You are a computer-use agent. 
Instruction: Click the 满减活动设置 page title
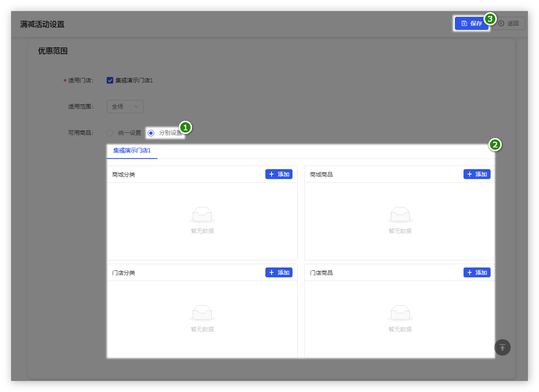click(42, 24)
